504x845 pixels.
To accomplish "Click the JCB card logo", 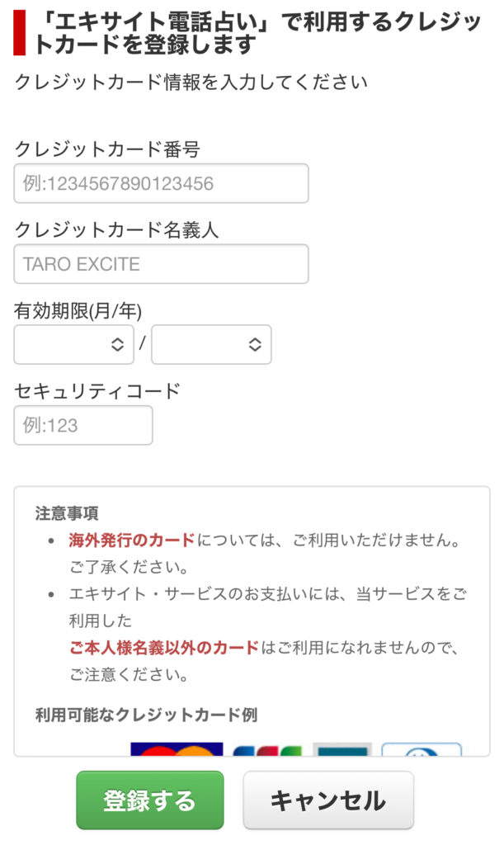I will tap(267, 750).
